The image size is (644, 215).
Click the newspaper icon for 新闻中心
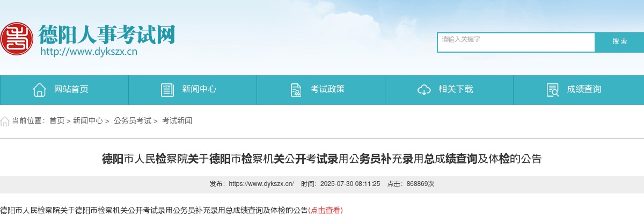tap(167, 90)
